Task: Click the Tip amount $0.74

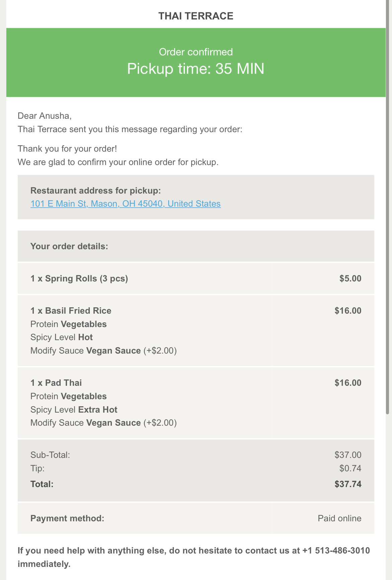Action: 350,468
